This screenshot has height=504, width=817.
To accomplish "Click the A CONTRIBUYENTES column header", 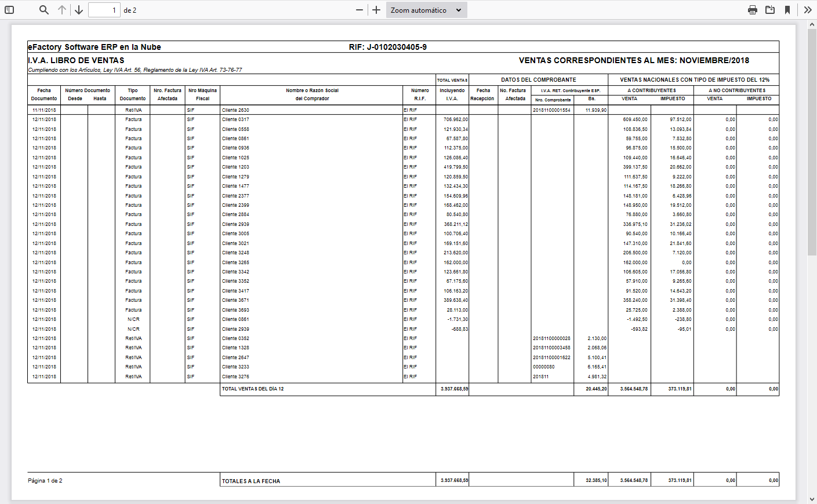I will point(652,90).
